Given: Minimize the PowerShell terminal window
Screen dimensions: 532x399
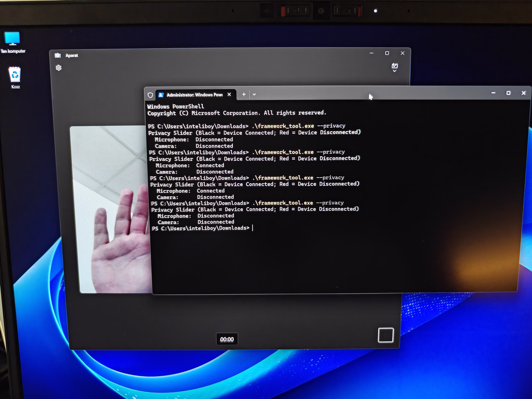Looking at the screenshot, I should click(x=493, y=93).
